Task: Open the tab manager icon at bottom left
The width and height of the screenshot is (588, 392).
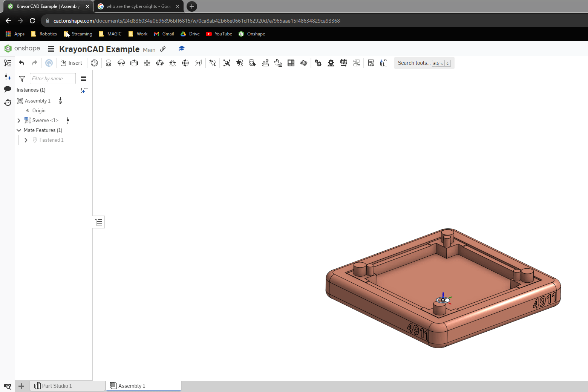Action: click(x=8, y=386)
